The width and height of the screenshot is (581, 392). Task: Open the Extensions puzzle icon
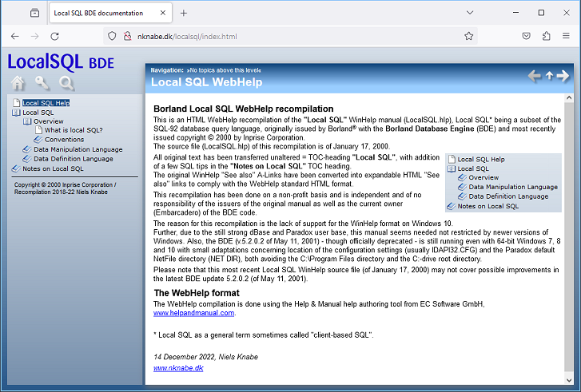pyautogui.click(x=546, y=36)
